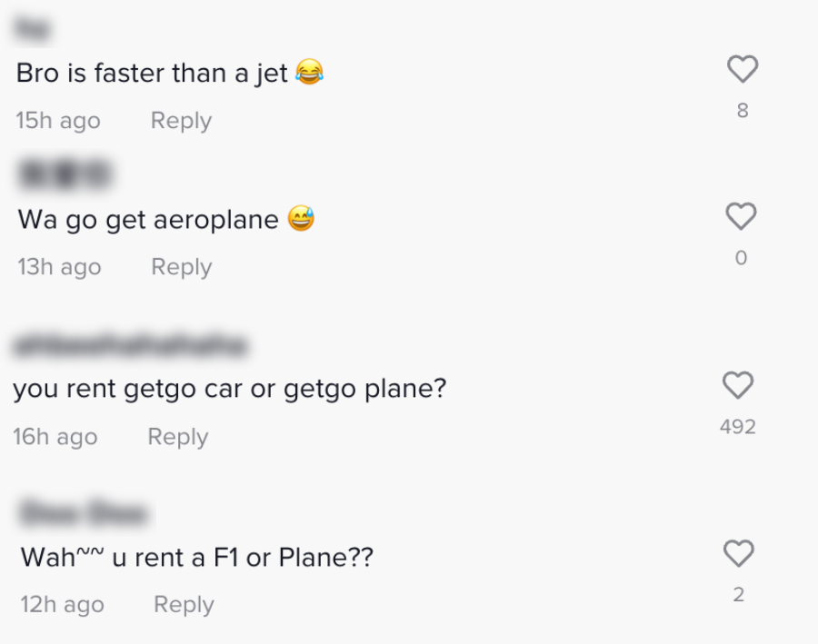Open username above the "getgo plane" comment
Viewport: 818px width, 644px height.
(x=129, y=345)
